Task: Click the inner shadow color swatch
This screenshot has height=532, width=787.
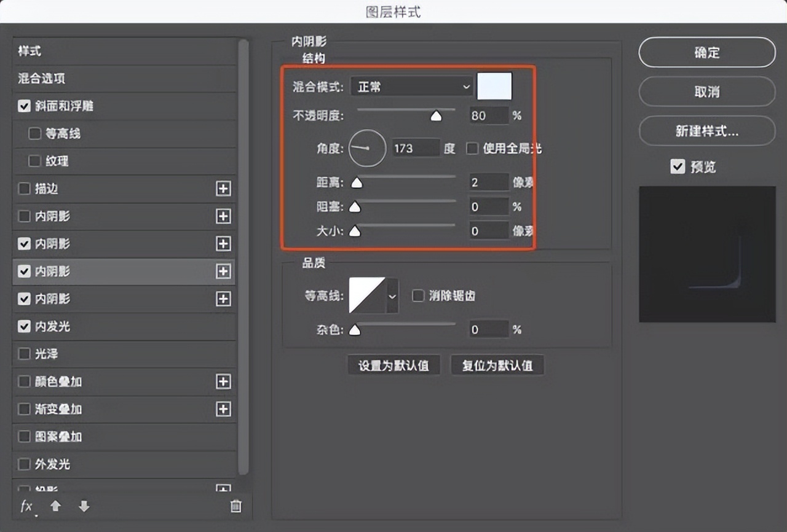Action: tap(494, 87)
